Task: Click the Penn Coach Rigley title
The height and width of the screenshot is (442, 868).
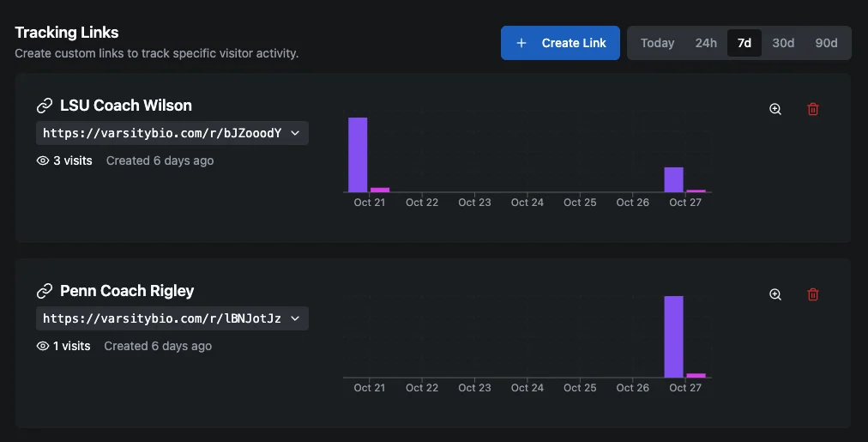Action: [127, 291]
